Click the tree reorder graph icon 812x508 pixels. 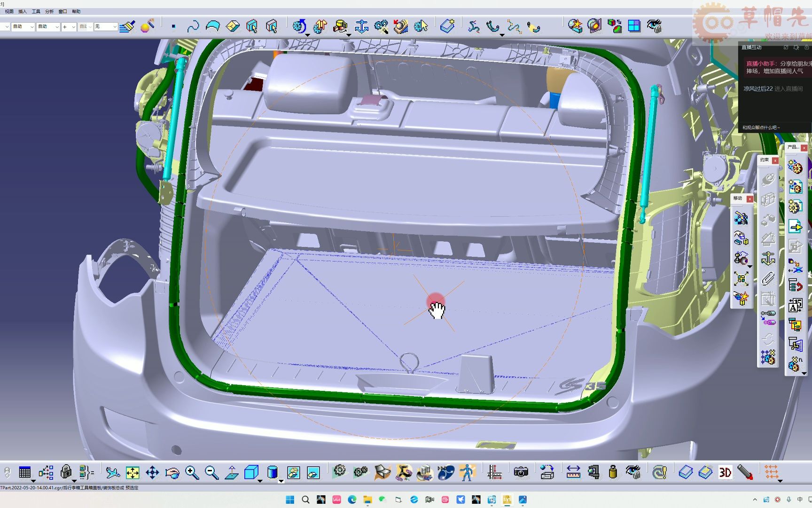[46, 472]
